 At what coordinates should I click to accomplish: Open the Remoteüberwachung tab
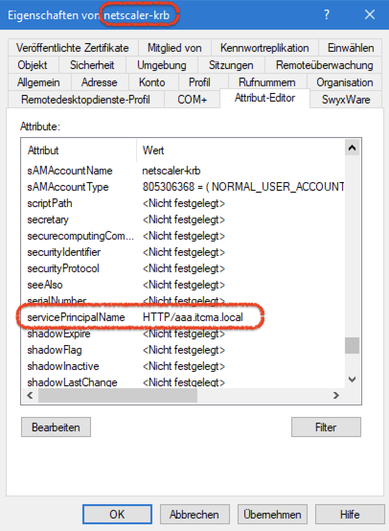324,65
